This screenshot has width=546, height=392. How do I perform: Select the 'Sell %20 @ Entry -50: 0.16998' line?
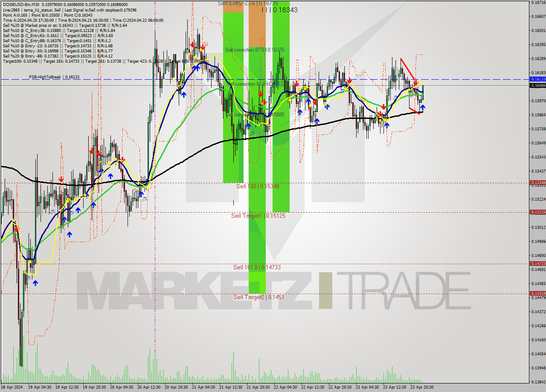(58, 51)
